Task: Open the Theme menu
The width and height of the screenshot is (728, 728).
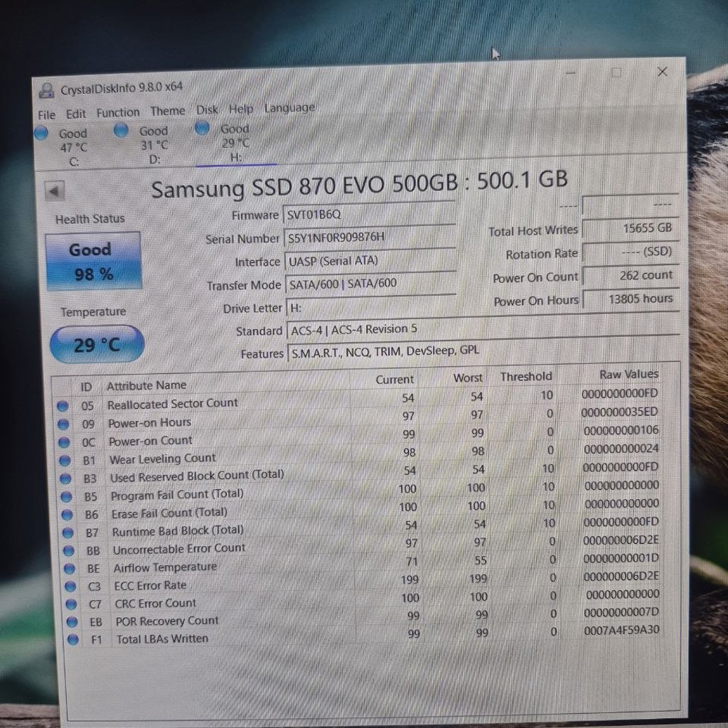Action: coord(168,112)
